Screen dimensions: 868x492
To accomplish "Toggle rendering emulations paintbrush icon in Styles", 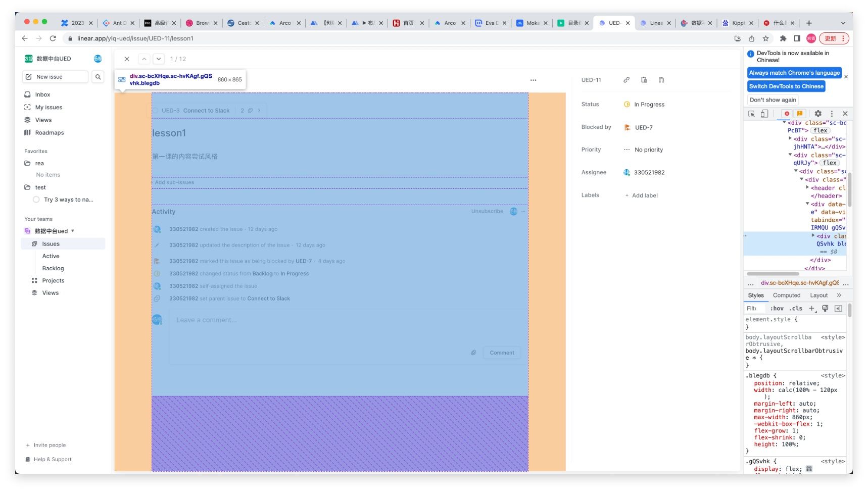I will tap(825, 308).
